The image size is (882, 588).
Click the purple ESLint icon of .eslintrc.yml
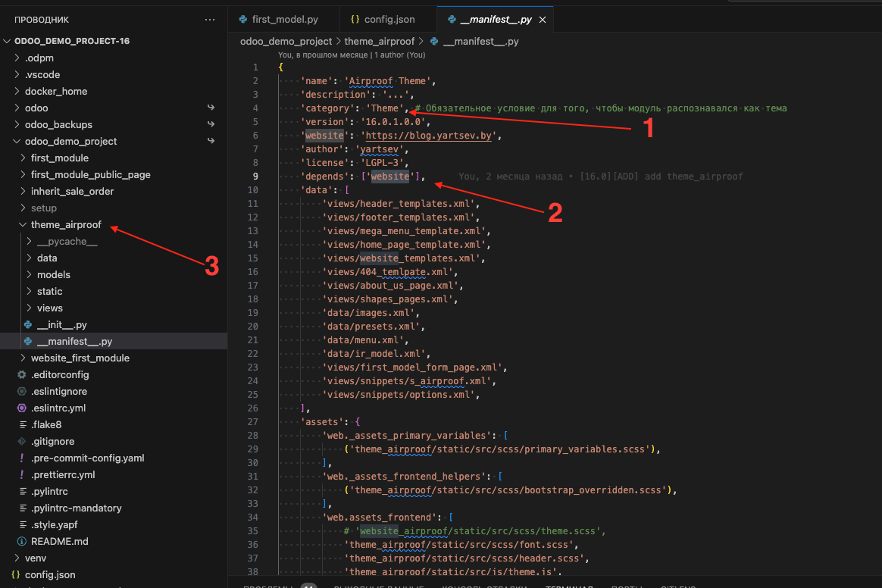[x=22, y=408]
